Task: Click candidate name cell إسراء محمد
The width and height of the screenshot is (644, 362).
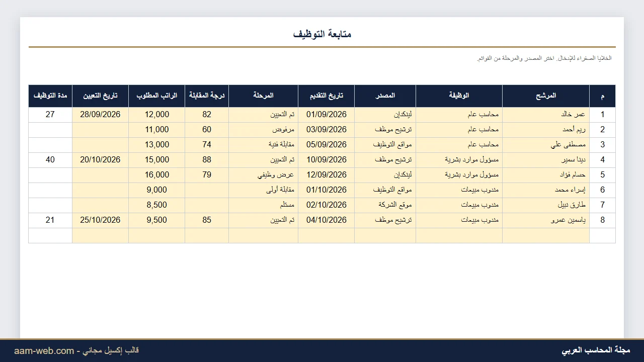Action: [546, 190]
